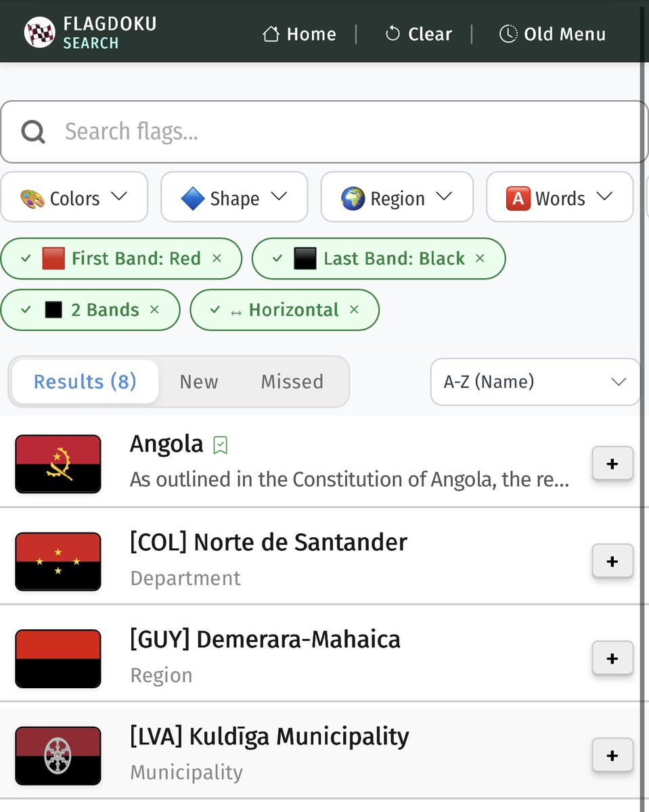649x812 pixels.
Task: Click the magnifying glass search icon
Action: pos(32,131)
